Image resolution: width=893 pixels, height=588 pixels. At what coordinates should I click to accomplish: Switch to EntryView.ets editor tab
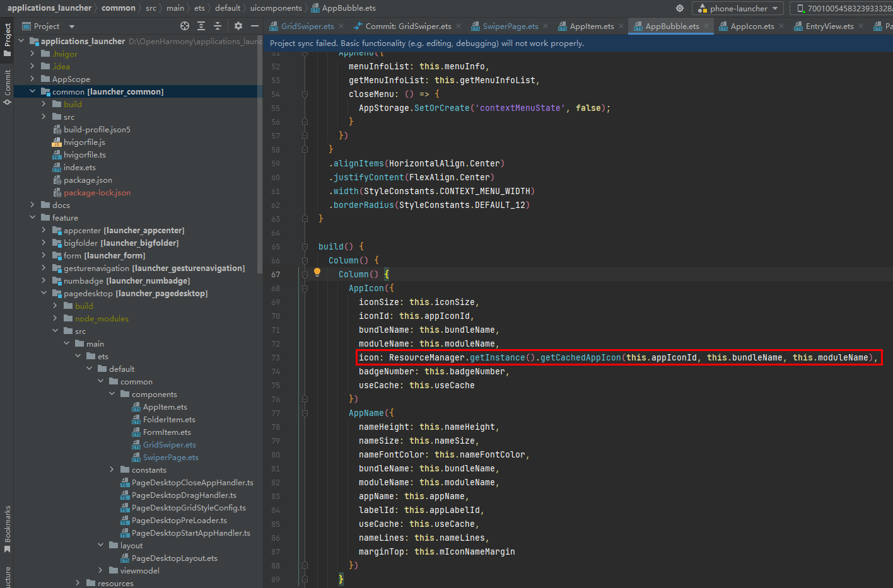[x=829, y=26]
